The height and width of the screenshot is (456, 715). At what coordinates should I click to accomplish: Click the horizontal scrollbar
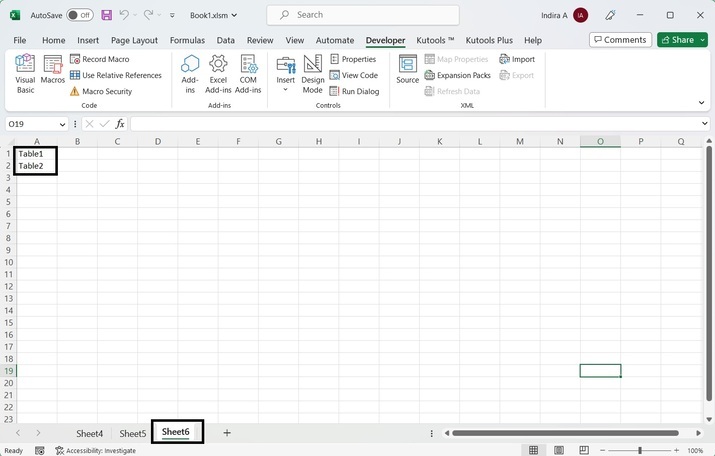coord(565,433)
